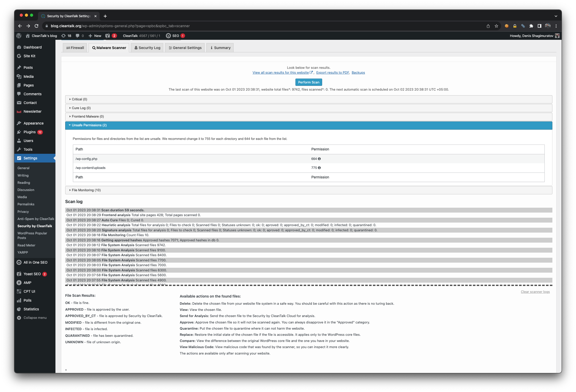Click Collapse menu in sidebar

click(35, 318)
